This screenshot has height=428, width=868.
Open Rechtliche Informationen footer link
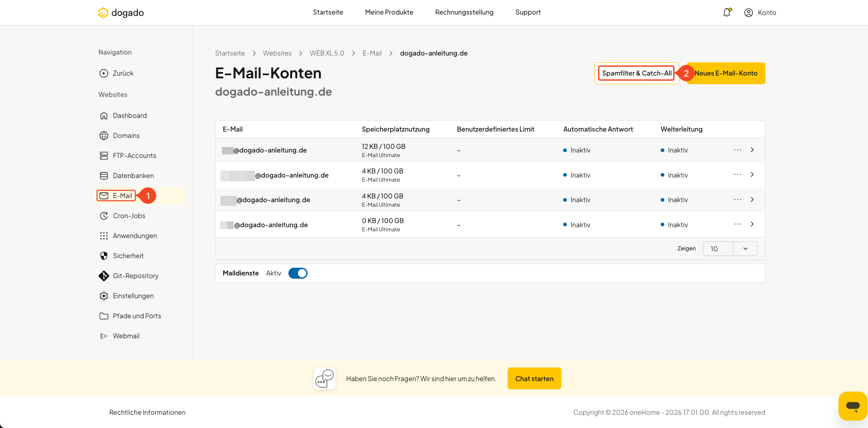147,413
